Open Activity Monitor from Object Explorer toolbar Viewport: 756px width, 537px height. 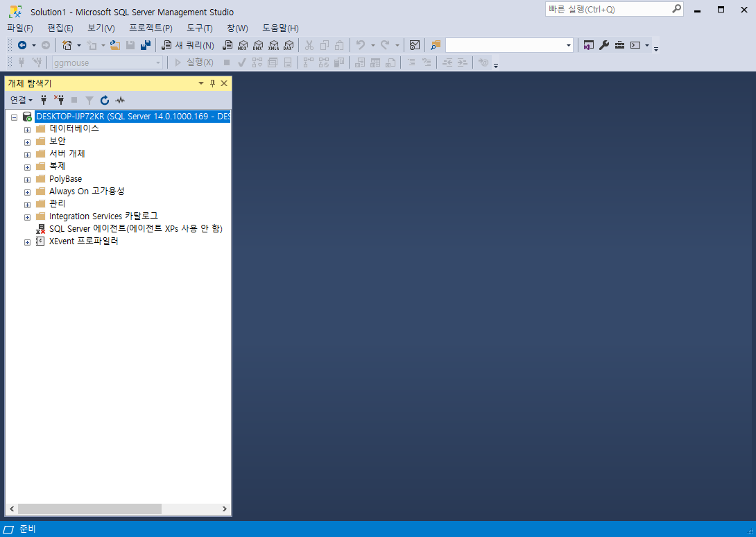(120, 100)
